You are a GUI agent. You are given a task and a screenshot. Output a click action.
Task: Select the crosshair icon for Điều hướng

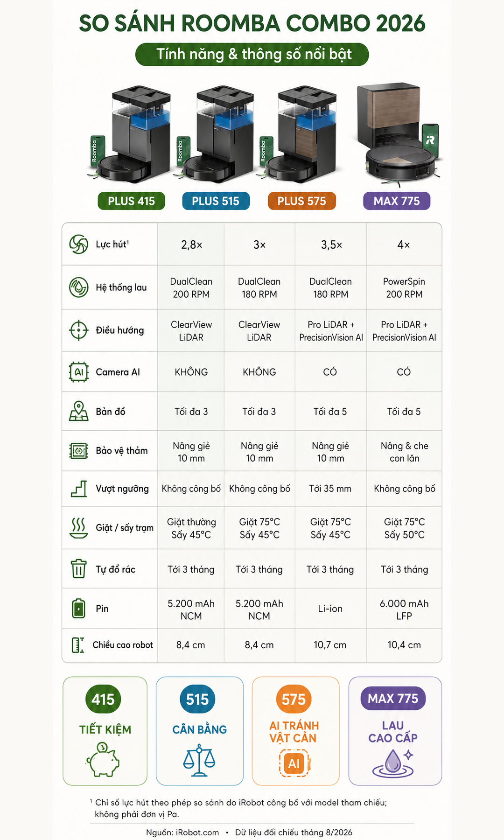(78, 330)
